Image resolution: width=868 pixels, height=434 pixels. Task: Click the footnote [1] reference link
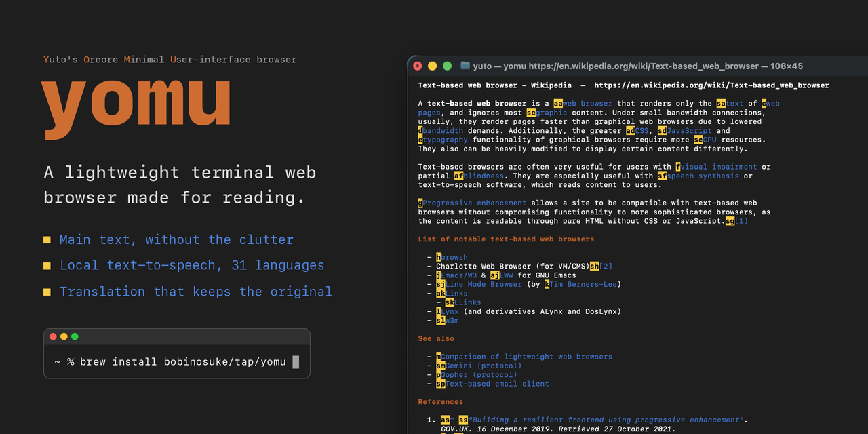click(x=741, y=221)
